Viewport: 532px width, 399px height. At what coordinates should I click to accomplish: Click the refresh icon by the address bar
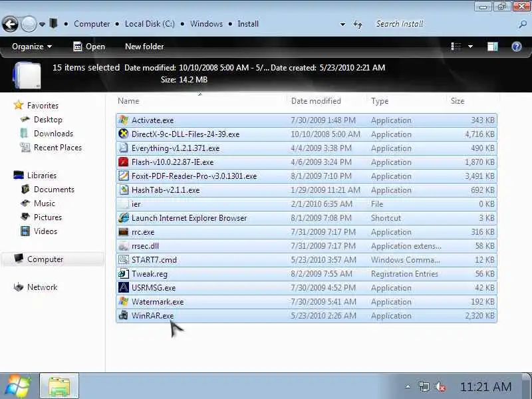pos(358,25)
